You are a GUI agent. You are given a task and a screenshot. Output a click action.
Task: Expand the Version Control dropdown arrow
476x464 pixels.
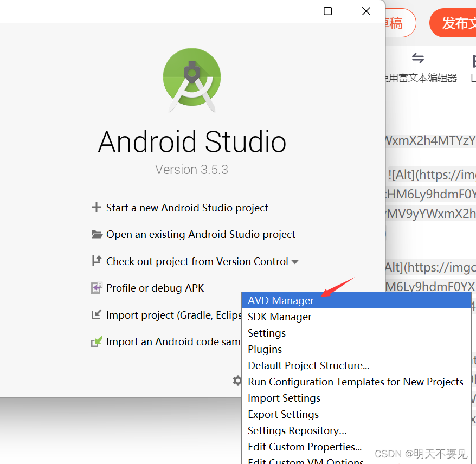(295, 262)
